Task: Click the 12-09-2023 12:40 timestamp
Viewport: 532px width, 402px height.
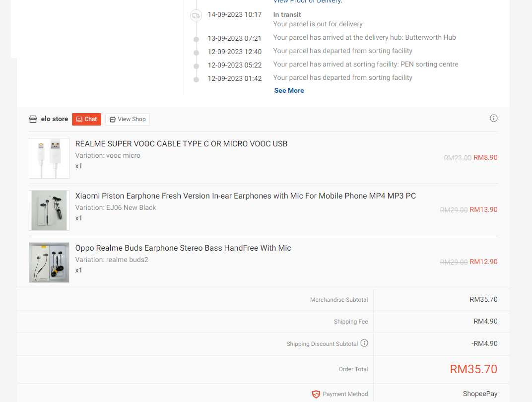Action: [x=235, y=52]
